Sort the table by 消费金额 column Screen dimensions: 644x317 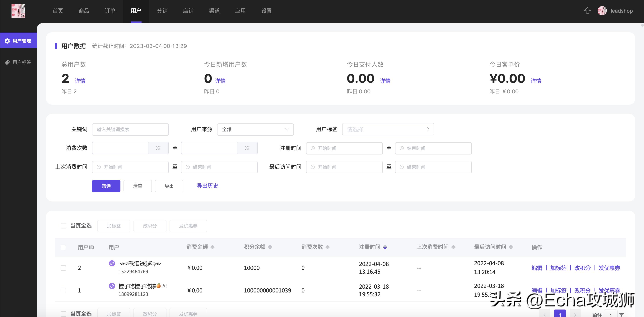213,247
